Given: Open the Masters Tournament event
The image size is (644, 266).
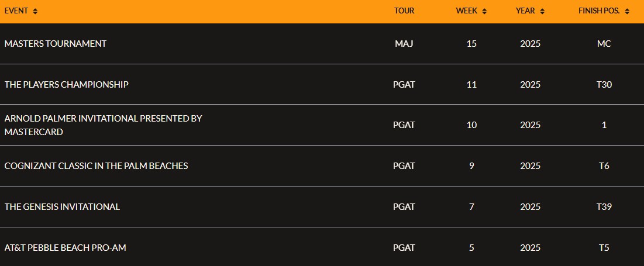Looking at the screenshot, I should (56, 43).
